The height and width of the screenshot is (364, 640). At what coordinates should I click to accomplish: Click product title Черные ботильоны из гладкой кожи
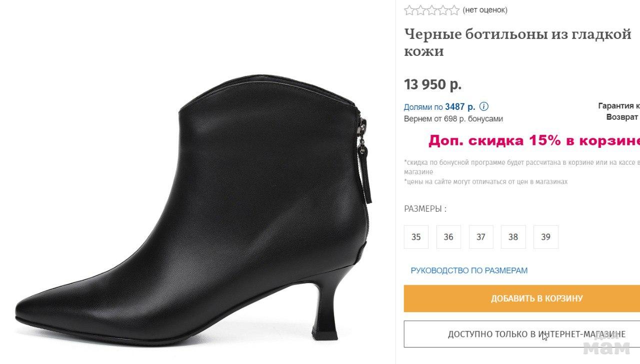tap(517, 42)
